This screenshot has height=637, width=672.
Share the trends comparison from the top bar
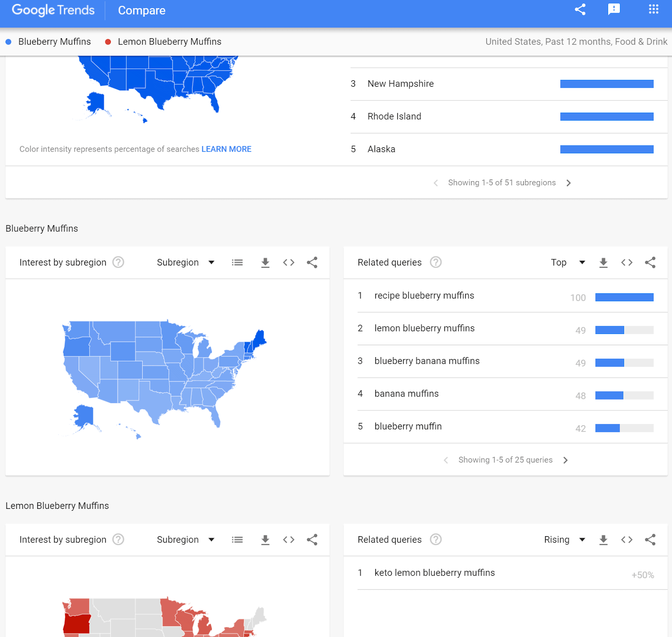click(x=580, y=9)
